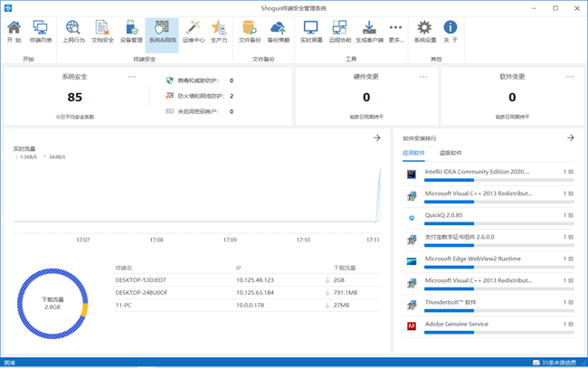Click the 关于 info icon
The width and height of the screenshot is (588, 368).
point(450,33)
